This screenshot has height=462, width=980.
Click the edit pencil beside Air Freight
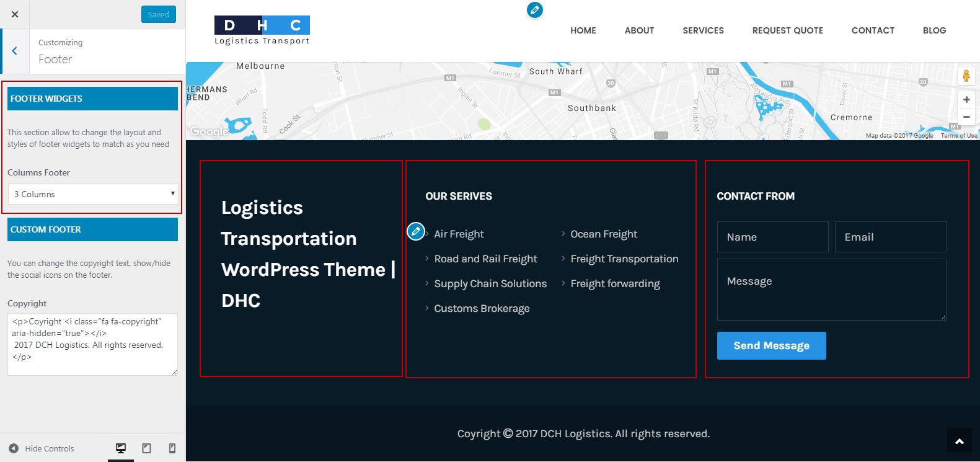pyautogui.click(x=416, y=231)
